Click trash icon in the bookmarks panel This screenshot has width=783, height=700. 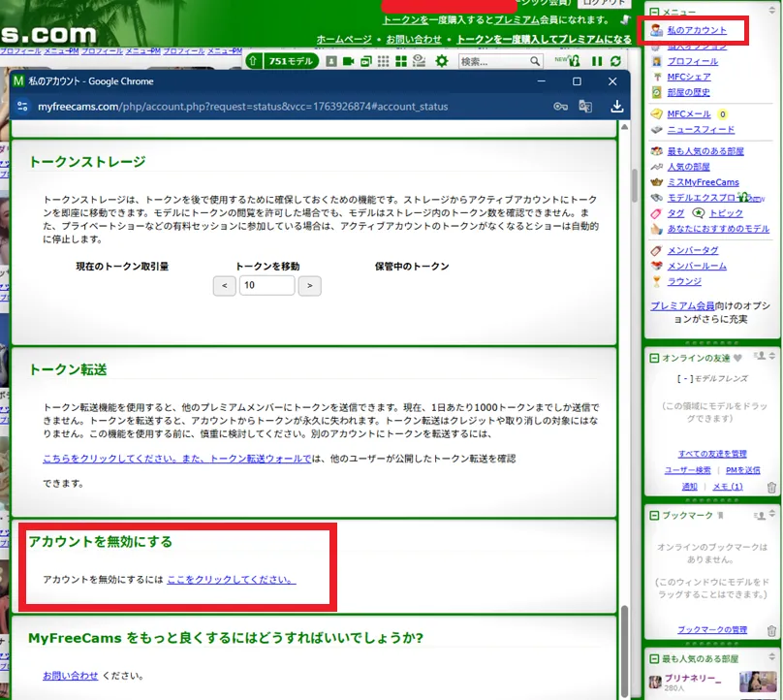coord(771,629)
